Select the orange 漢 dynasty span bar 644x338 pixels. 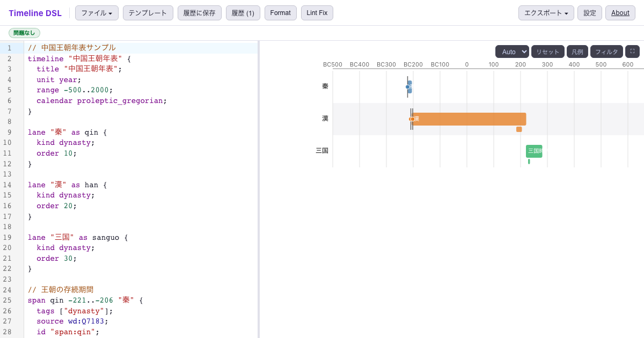469,119
